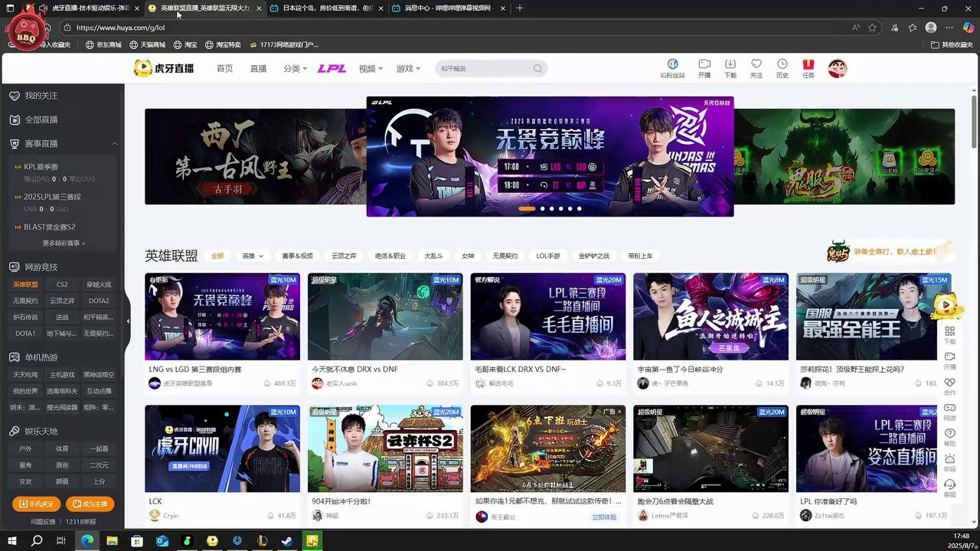Click the floating yellow mascot play icon
The height and width of the screenshot is (551, 980).
947,306
